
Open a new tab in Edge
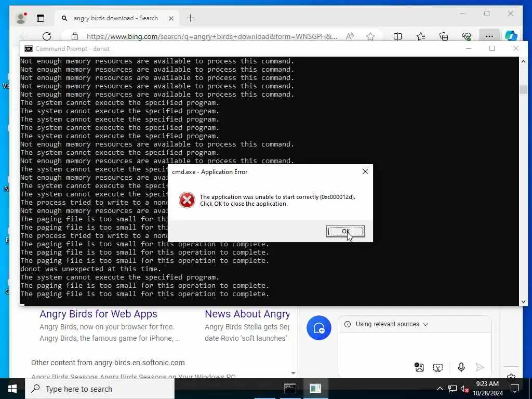click(190, 18)
